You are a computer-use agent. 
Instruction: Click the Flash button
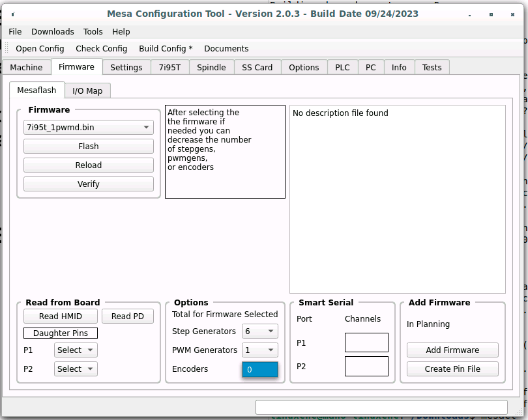[x=89, y=147]
